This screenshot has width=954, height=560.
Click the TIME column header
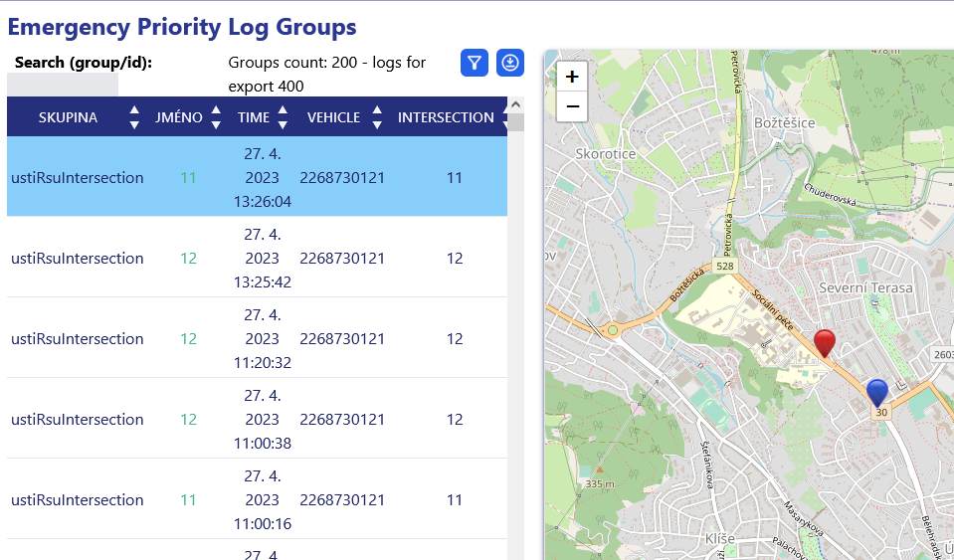[254, 117]
